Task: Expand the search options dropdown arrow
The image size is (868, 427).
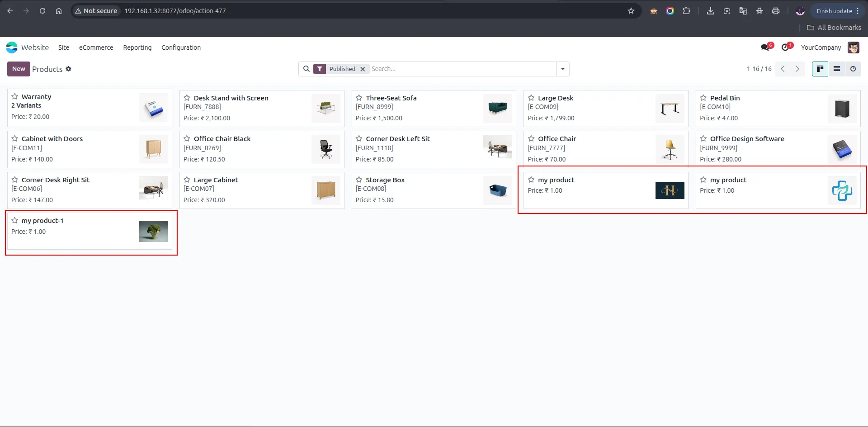Action: (563, 69)
